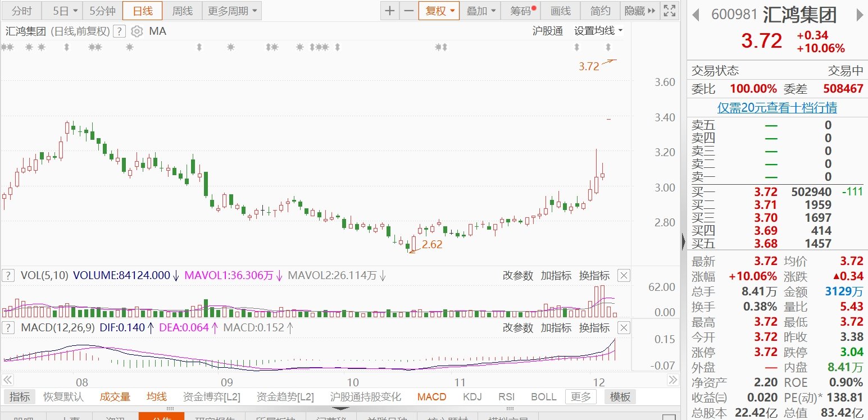This screenshot has width=868, height=420.
Task: Click 换指标 in the VOL panel
Action: point(594,276)
